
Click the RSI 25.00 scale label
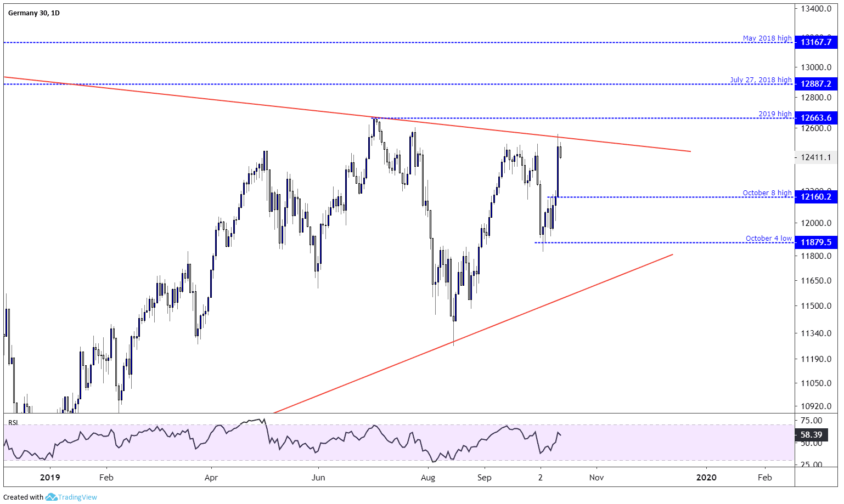[812, 465]
